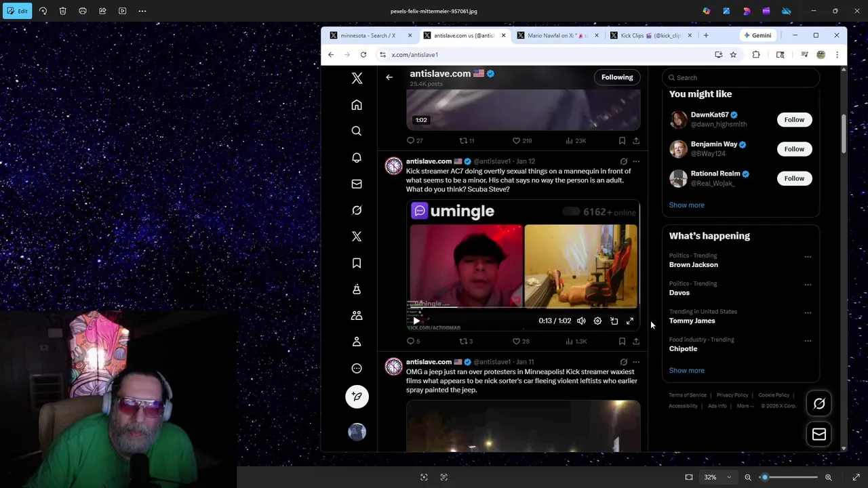
Task: Bookmark this page with star icon
Action: point(733,55)
